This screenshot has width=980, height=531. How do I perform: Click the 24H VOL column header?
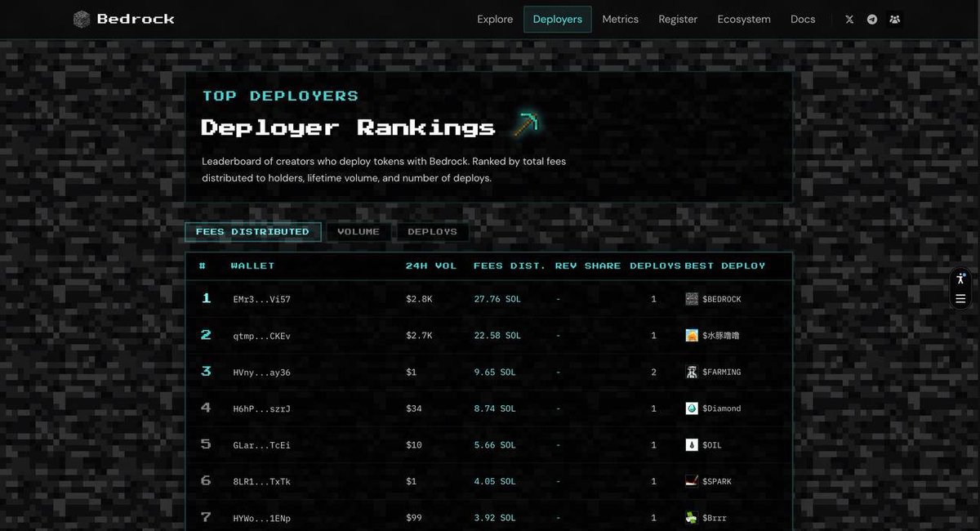click(x=431, y=265)
